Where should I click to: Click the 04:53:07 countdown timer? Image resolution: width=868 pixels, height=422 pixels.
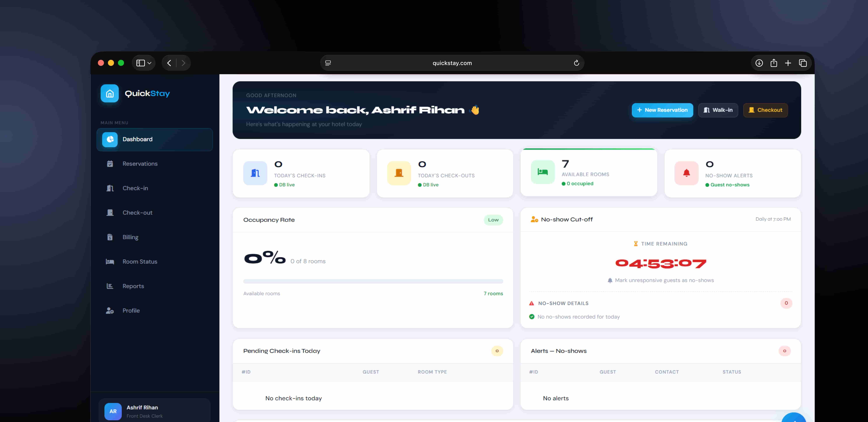[x=661, y=263]
